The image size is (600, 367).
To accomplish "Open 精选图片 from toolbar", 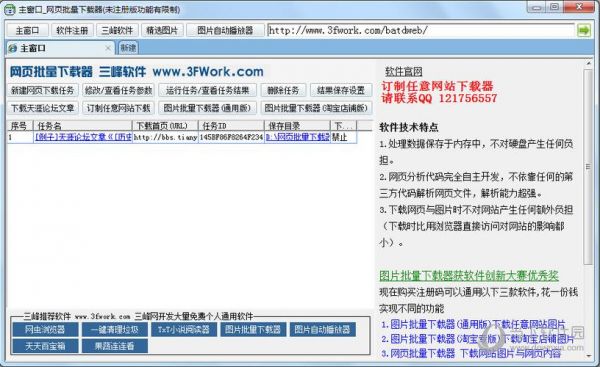I will (x=162, y=30).
